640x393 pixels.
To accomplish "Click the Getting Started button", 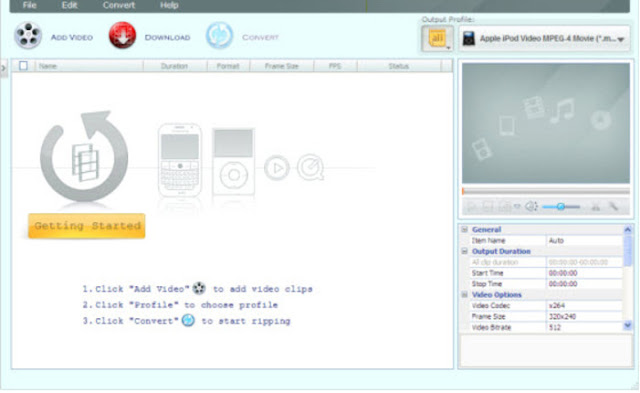I will tap(87, 226).
